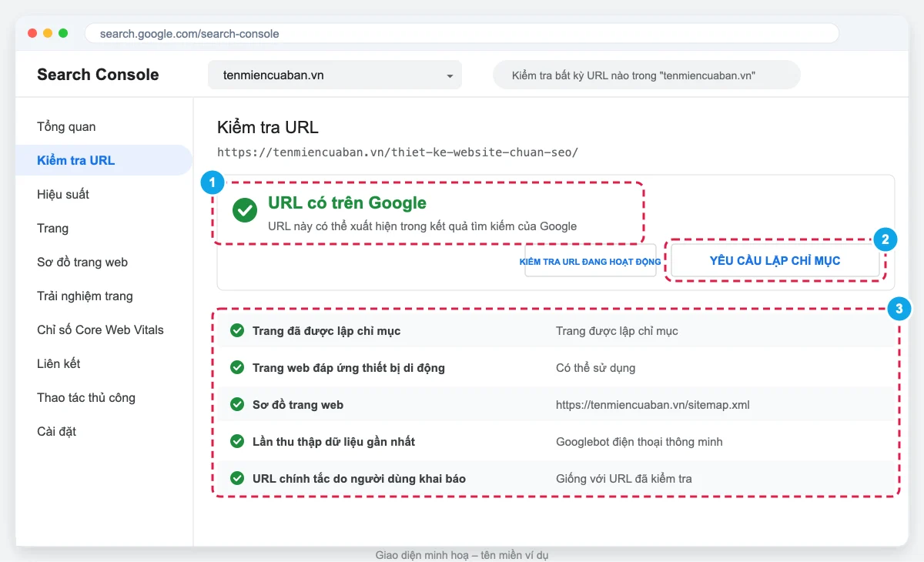The image size is (924, 562).
Task: Select Trải nghiệm trang in sidebar
Action: 85,296
